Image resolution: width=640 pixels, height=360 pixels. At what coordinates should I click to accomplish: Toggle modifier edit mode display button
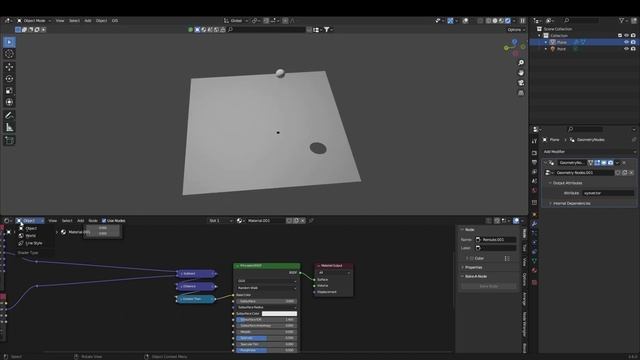coord(597,163)
